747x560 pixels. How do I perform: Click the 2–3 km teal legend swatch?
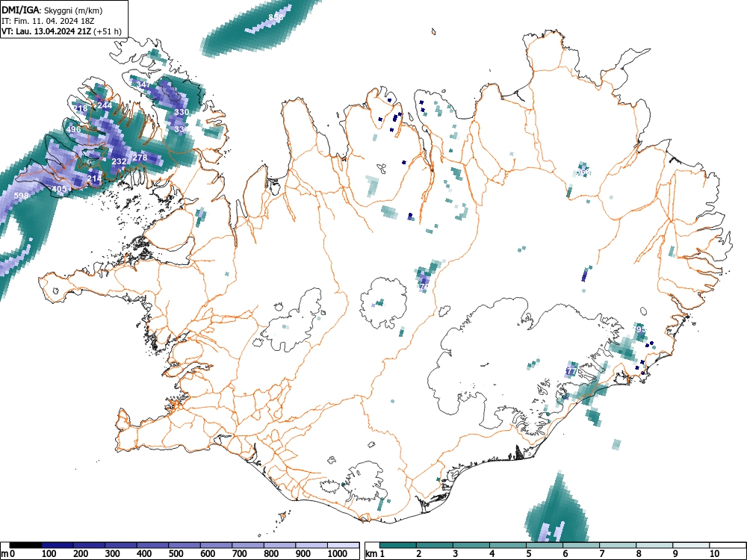point(435,545)
